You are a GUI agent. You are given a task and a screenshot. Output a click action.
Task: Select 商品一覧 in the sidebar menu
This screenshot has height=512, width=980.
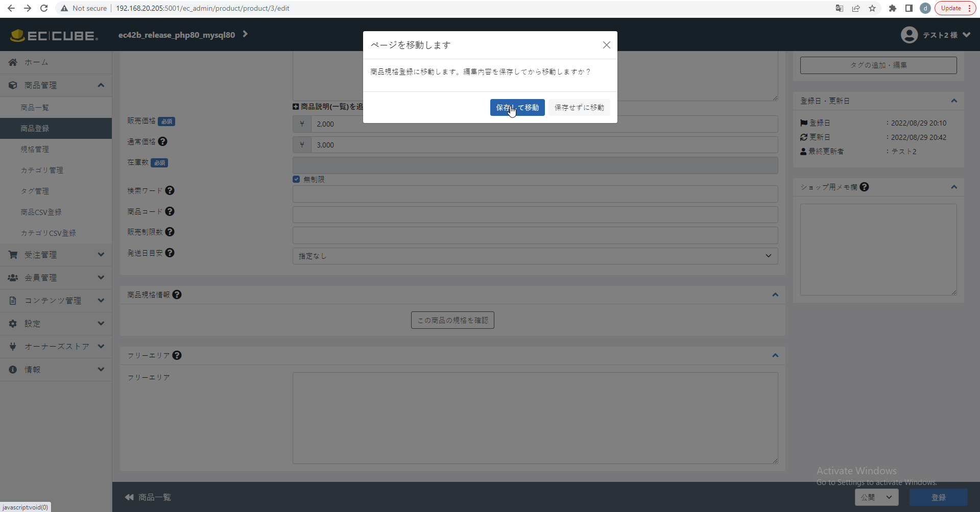[35, 107]
